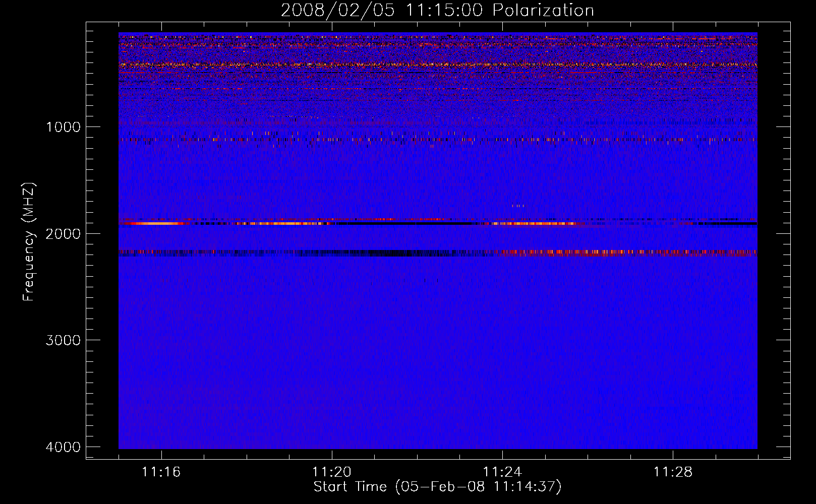The image size is (816, 504).
Task: Click the 2000 frequency tick label
Action: click(63, 234)
